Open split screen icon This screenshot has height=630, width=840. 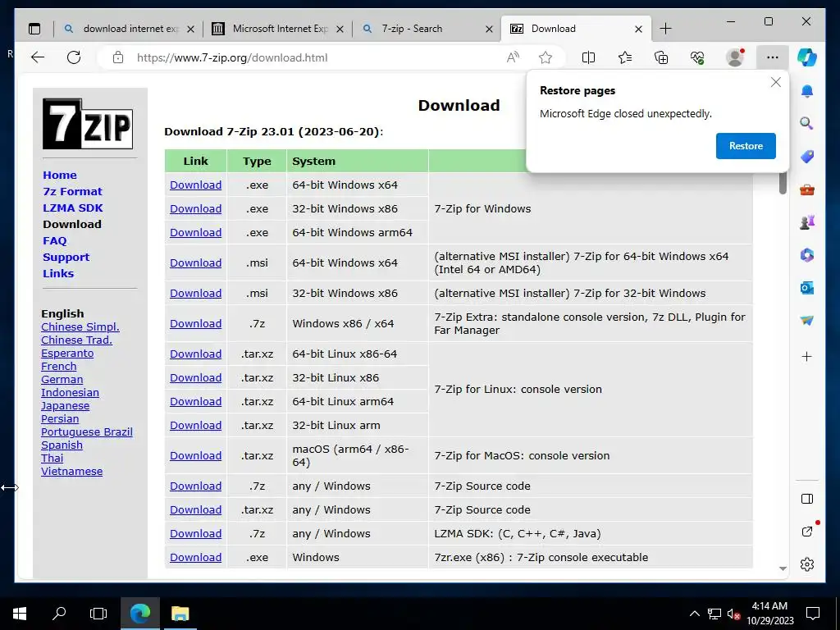[x=588, y=57]
